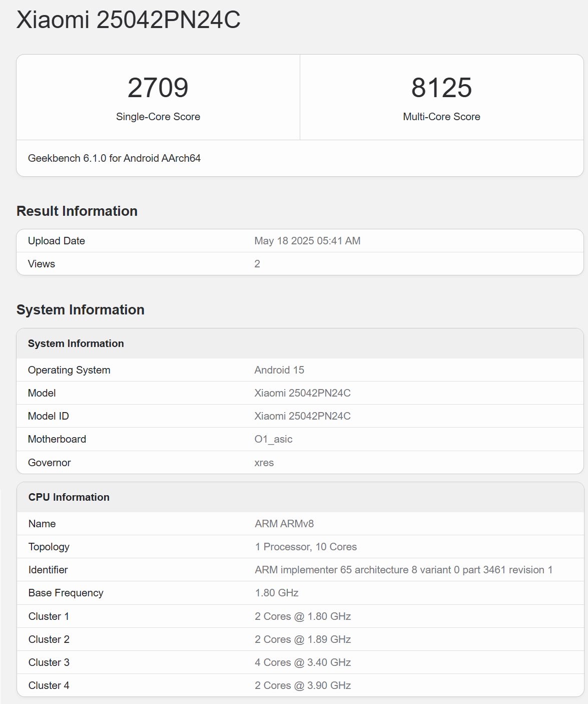Select the Model ID entry
Viewport: 588px width, 704px height.
(302, 416)
